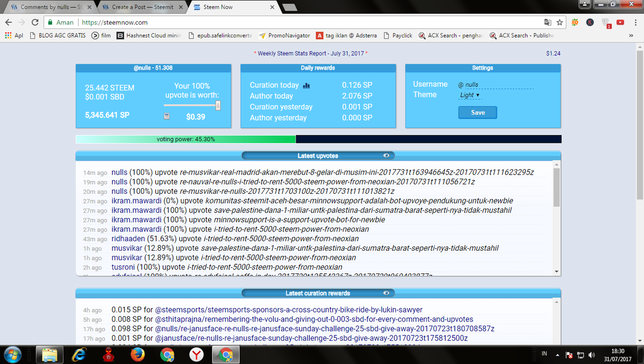Click the 5,345.641 SP balance
The height and width of the screenshot is (364, 644).
(x=107, y=115)
